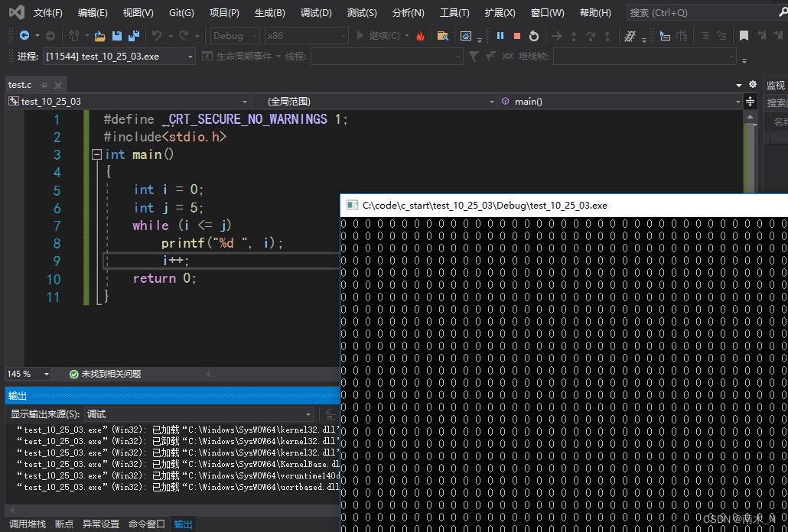Click the step out icon
Image resolution: width=788 pixels, height=532 pixels.
[607, 36]
